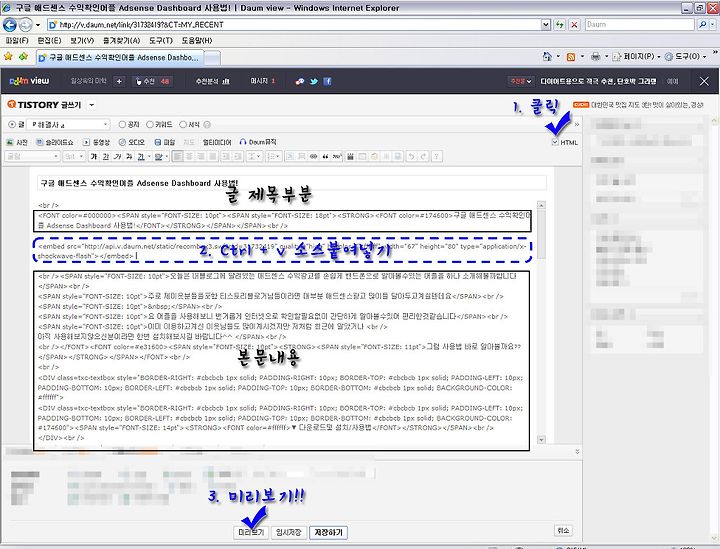
Task: Click the Stop loading red X icon
Action: point(574,25)
